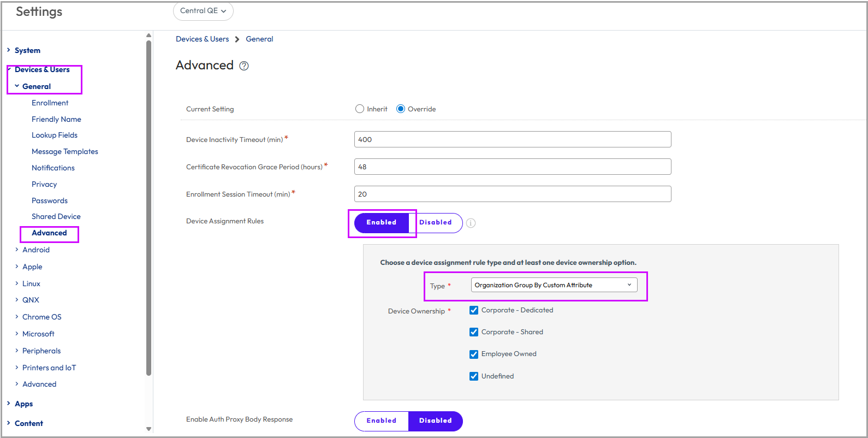Click the breadcrumb separator arrow icon
868x438 pixels.
pyautogui.click(x=237, y=39)
